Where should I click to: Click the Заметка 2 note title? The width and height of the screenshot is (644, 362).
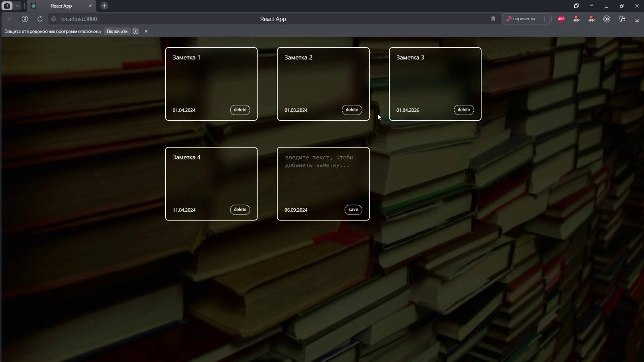pos(299,57)
